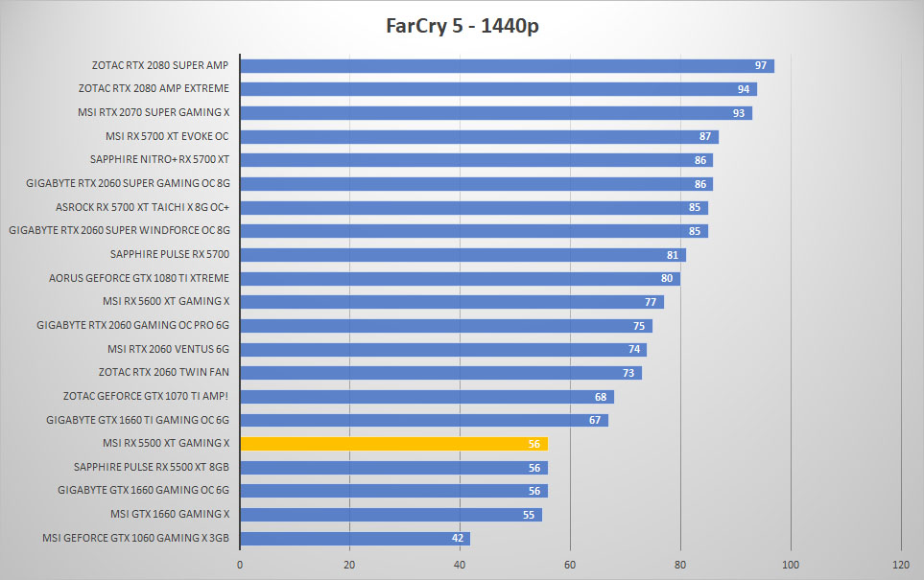Click the bar with value 77

coord(452,302)
